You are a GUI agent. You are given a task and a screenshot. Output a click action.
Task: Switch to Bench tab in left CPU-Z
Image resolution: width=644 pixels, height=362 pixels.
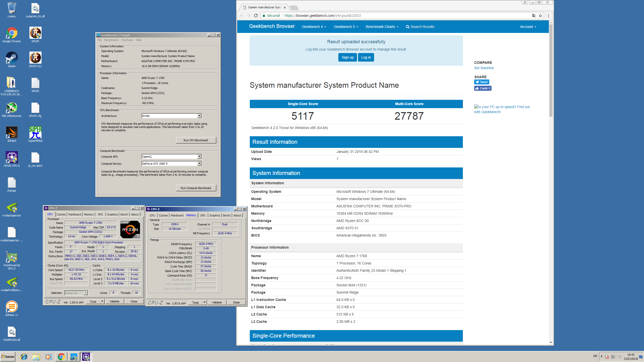point(124,214)
